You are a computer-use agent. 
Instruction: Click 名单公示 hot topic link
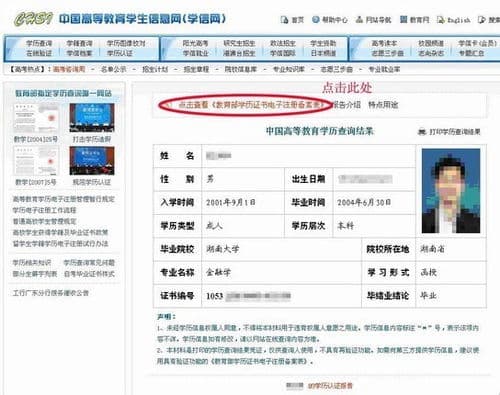point(113,69)
